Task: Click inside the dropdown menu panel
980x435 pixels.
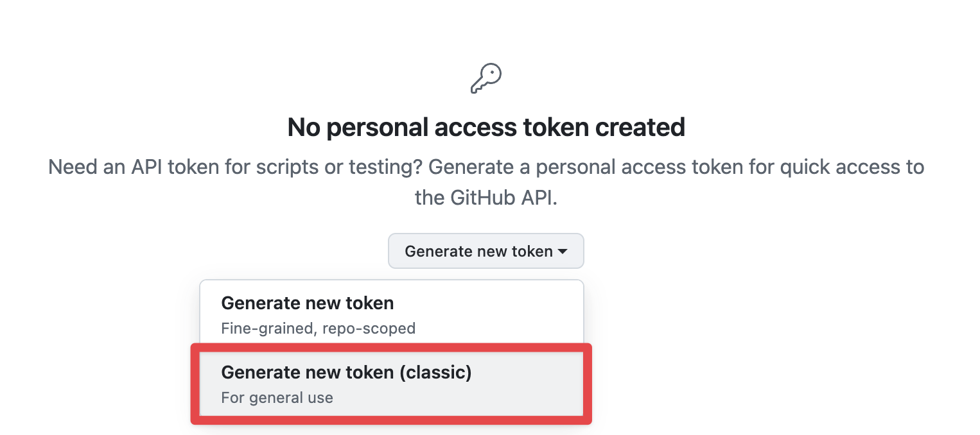Action: tap(392, 350)
